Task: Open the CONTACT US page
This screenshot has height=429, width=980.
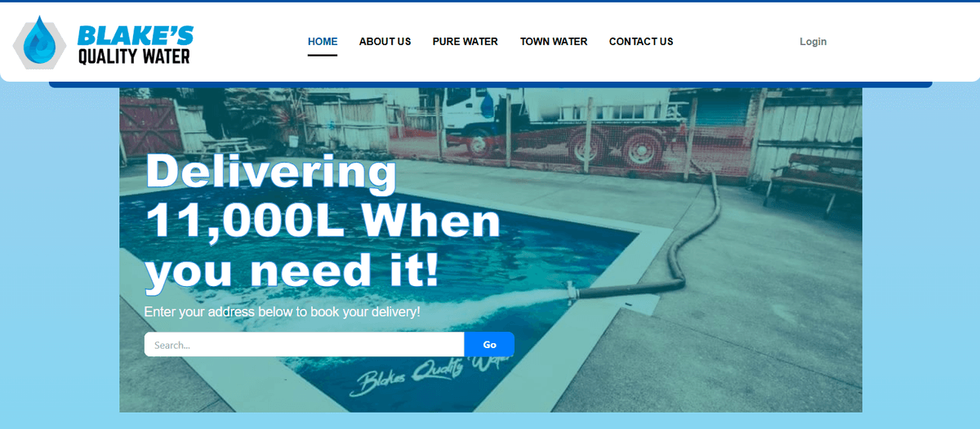Action: pos(641,42)
